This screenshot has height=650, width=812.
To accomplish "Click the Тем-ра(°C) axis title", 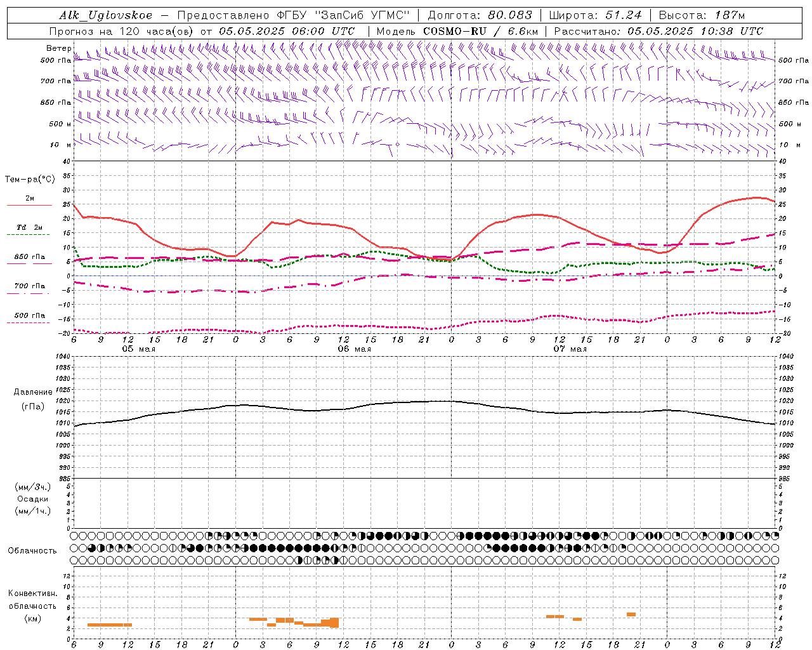I will pyautogui.click(x=30, y=180).
